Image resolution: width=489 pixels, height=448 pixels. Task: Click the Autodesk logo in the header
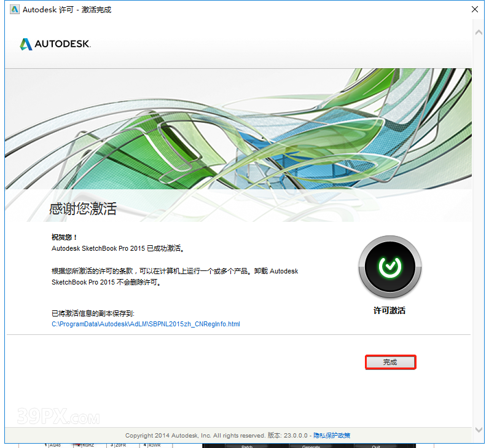coord(55,44)
